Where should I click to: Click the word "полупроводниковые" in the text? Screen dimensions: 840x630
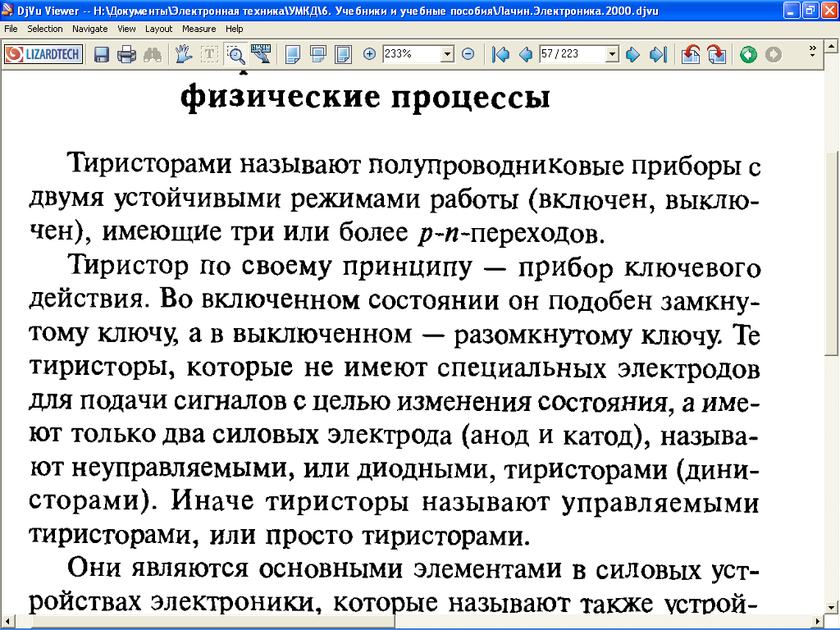pyautogui.click(x=496, y=167)
